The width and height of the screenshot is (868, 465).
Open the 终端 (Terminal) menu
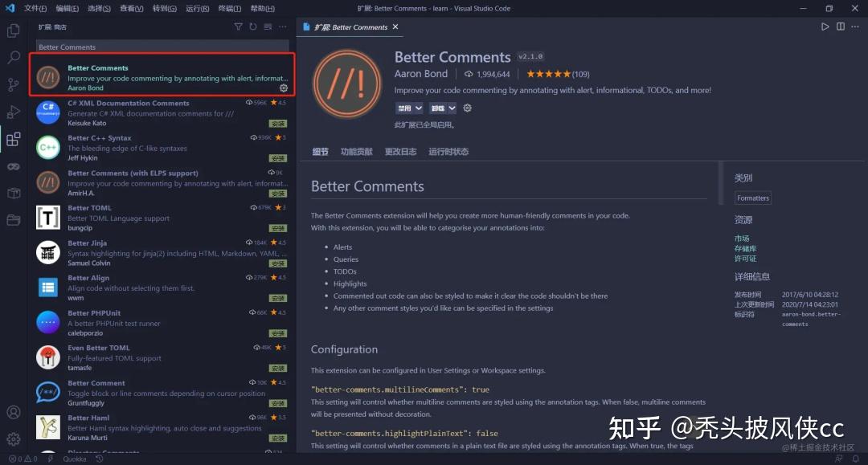230,8
